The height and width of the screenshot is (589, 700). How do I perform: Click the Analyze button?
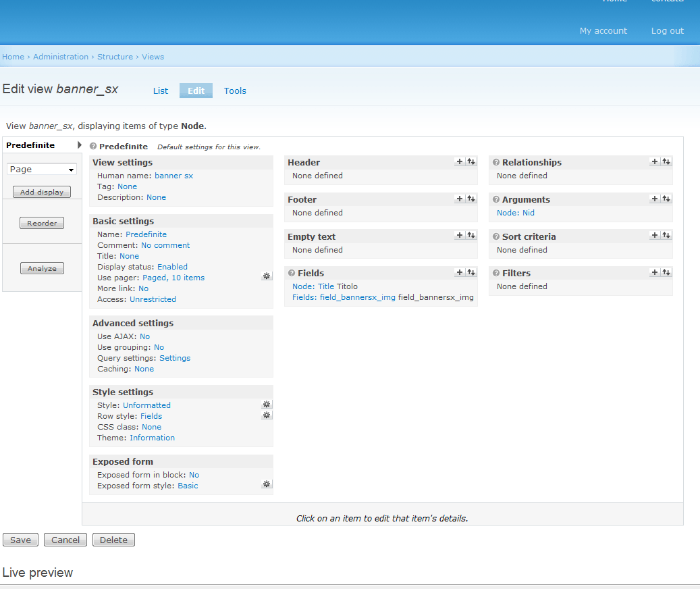(42, 268)
